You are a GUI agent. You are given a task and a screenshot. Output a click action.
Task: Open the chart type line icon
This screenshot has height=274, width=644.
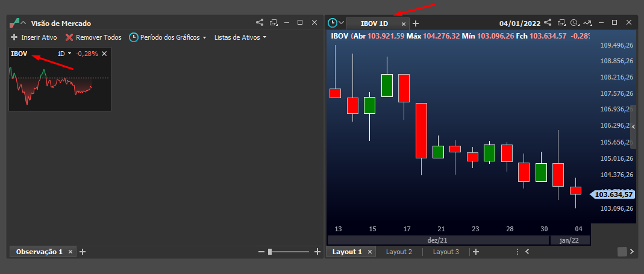point(588,23)
